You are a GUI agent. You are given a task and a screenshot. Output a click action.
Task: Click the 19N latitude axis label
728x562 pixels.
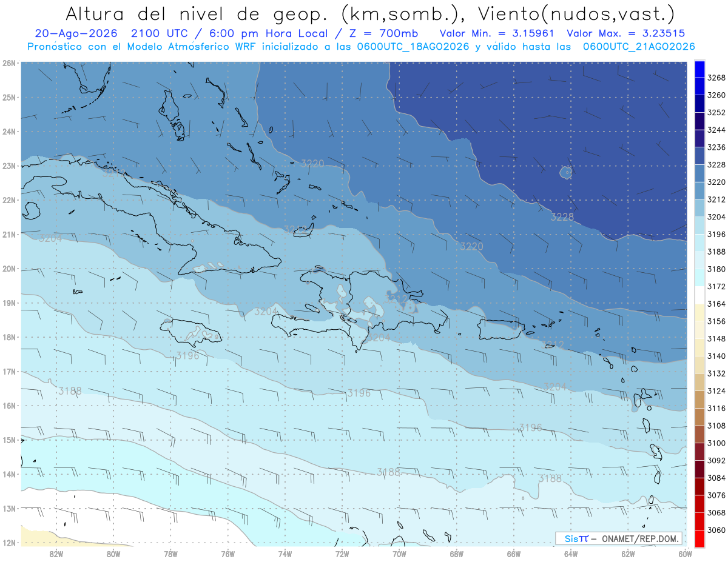coord(9,303)
